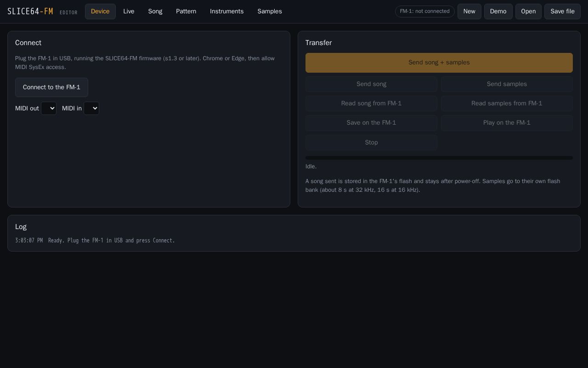Click the Send song button
The height and width of the screenshot is (368, 588).
pos(371,84)
